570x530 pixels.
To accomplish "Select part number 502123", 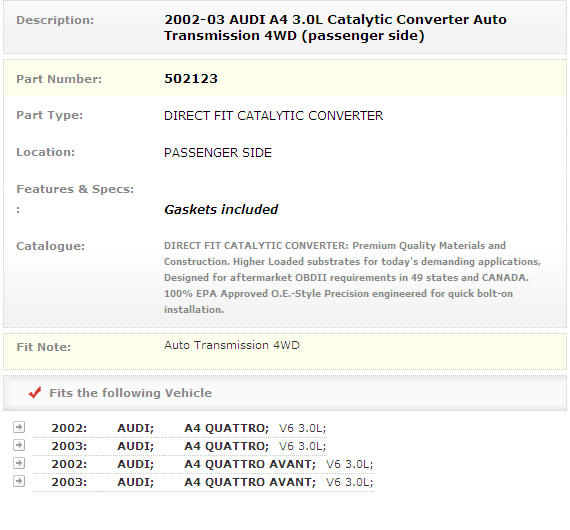I will coord(191,79).
